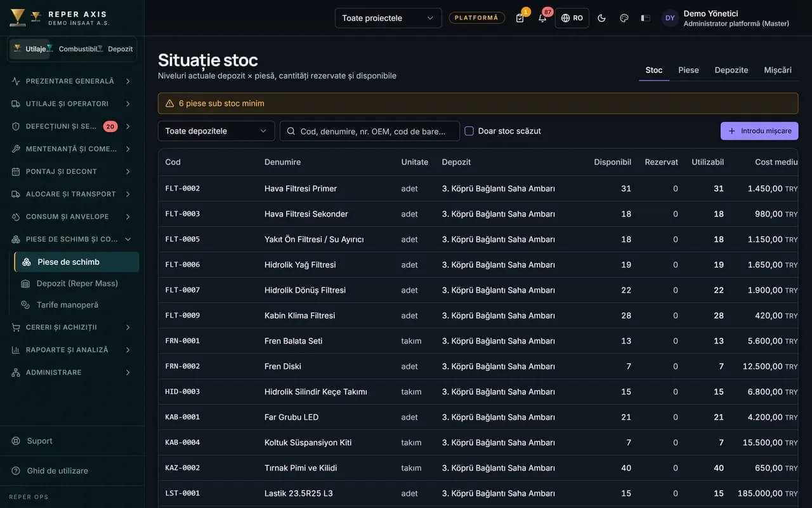The width and height of the screenshot is (812, 508).
Task: Open the tasks clipboard icon in the header
Action: coord(520,18)
